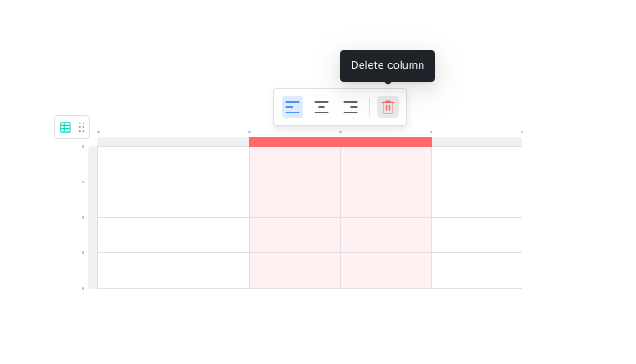
Task: Click the gray row handle bar left of table
Action: click(x=93, y=217)
